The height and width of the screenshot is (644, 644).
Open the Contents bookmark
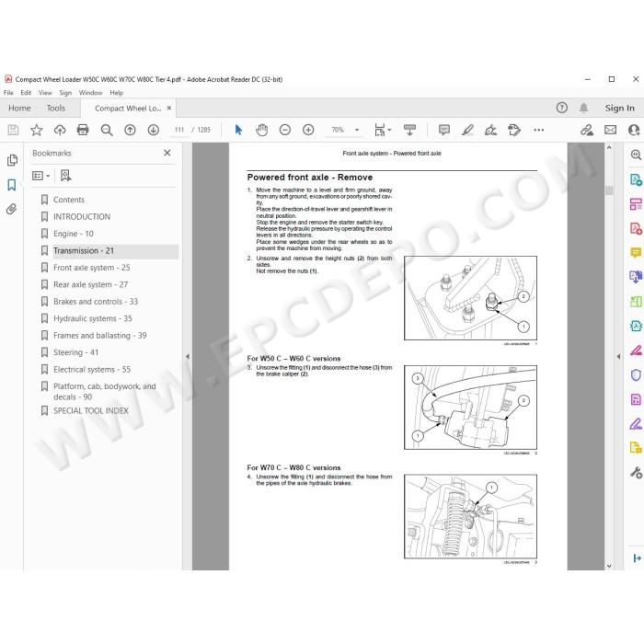click(69, 200)
